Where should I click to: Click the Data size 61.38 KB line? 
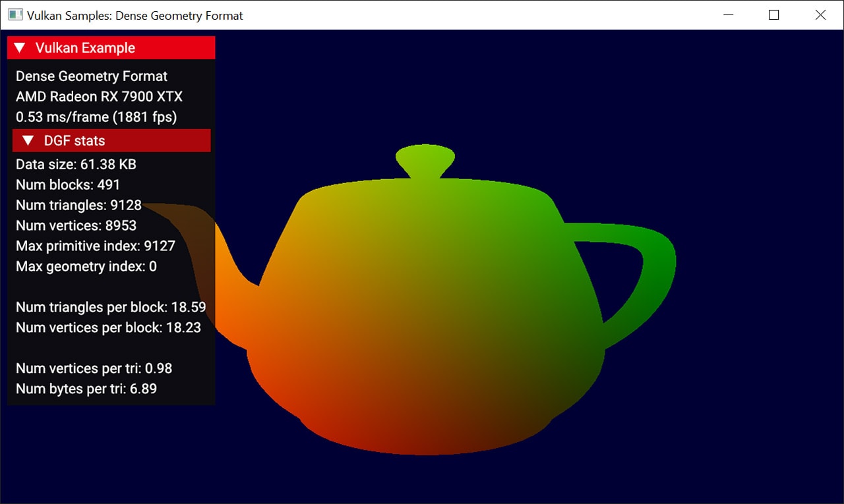pos(76,165)
